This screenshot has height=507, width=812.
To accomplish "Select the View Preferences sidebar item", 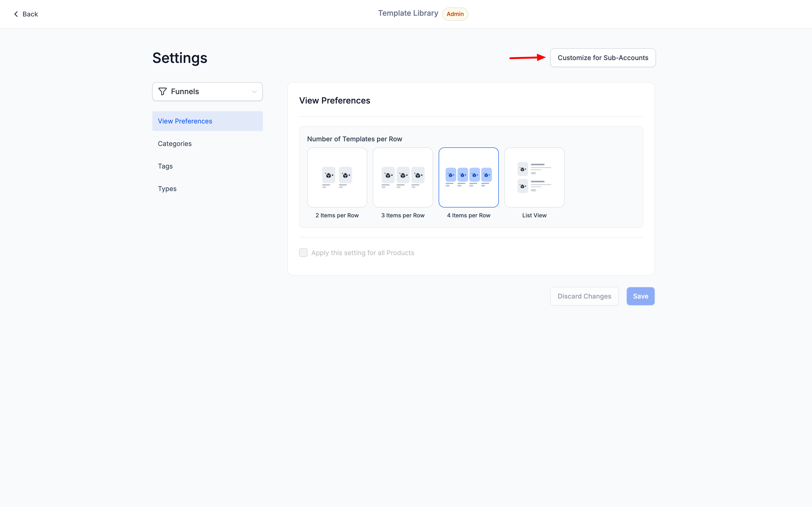I will [185, 121].
